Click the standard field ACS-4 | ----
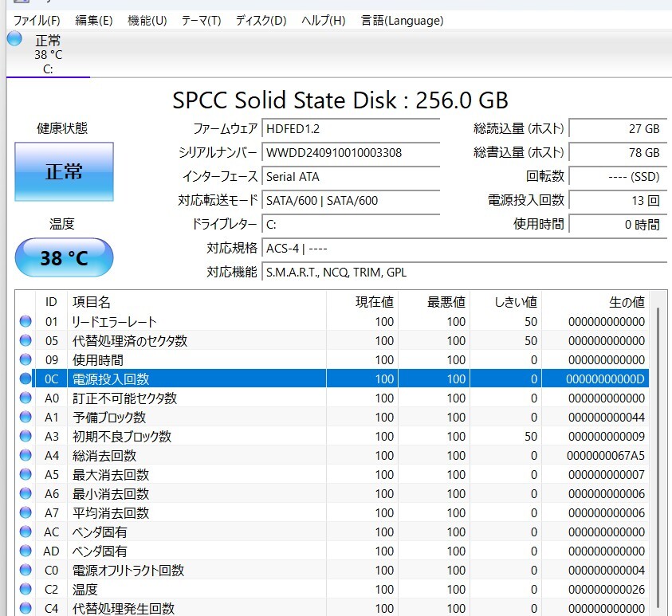This screenshot has width=672, height=616. pyautogui.click(x=465, y=249)
